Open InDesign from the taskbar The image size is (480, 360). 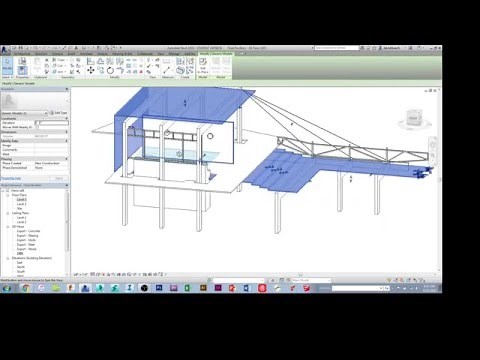click(x=218, y=288)
